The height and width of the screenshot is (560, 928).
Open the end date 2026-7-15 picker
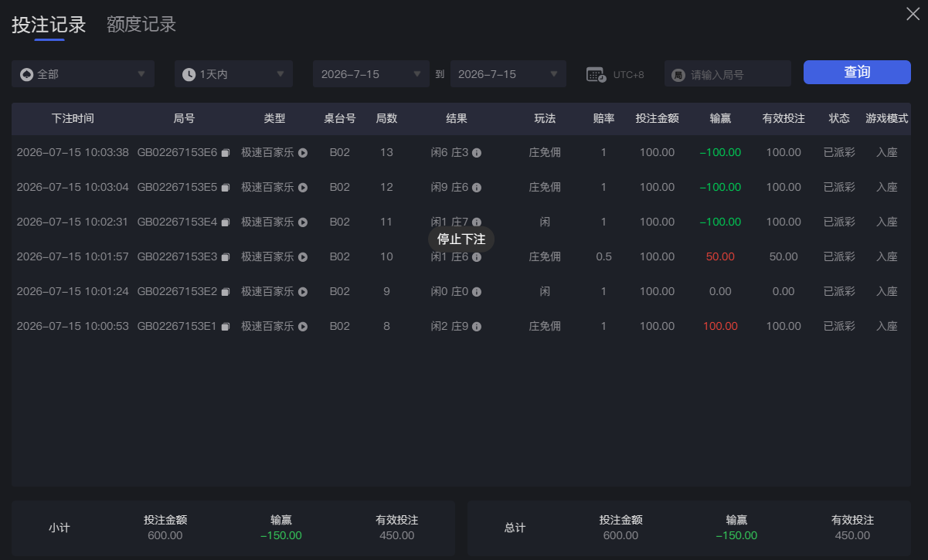pos(508,74)
